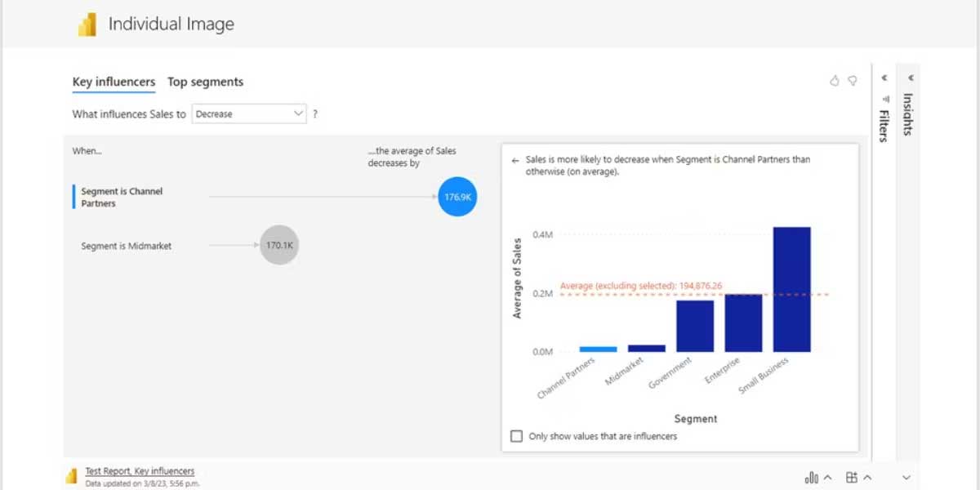Expand the Insights pane with its chevron
The image size is (980, 490).
point(910,78)
